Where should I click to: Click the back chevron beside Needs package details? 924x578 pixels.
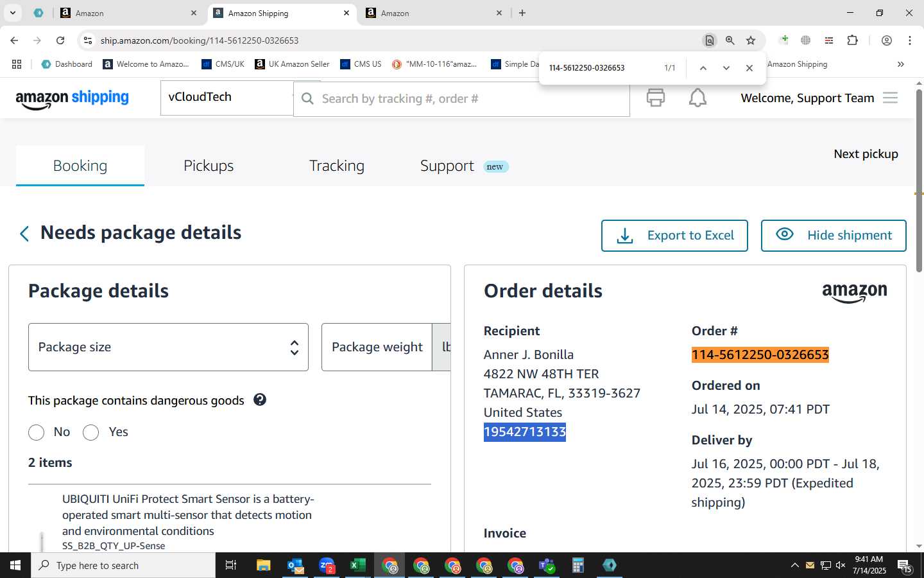coord(24,234)
